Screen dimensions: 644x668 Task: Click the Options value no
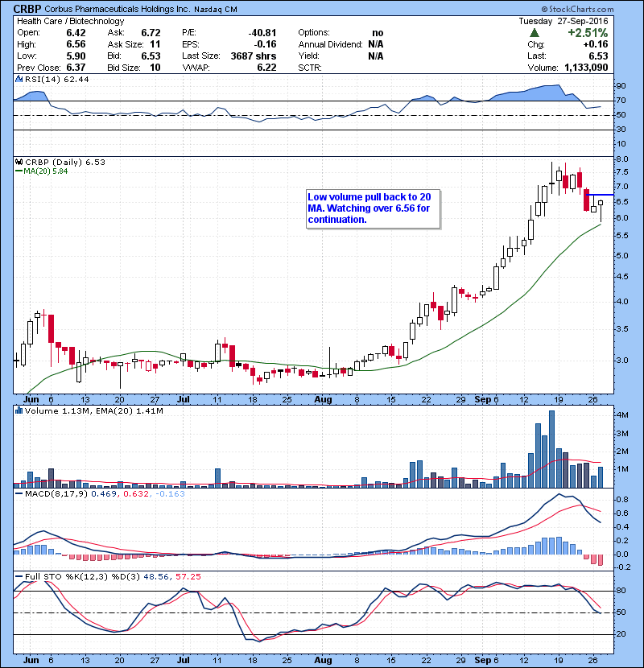(x=378, y=33)
